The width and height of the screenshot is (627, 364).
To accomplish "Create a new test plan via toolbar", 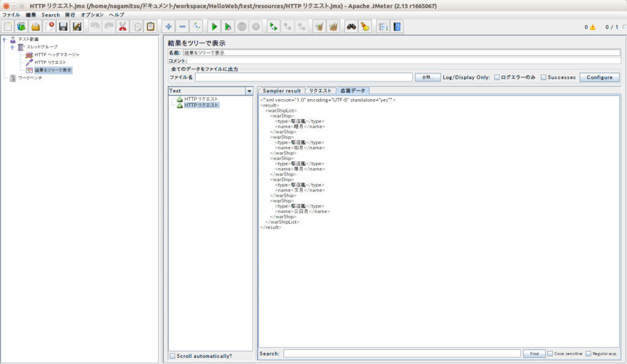I will point(7,27).
